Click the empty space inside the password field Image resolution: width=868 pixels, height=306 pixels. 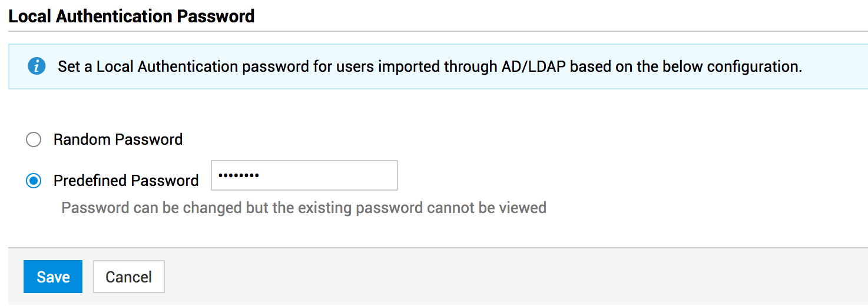point(342,175)
